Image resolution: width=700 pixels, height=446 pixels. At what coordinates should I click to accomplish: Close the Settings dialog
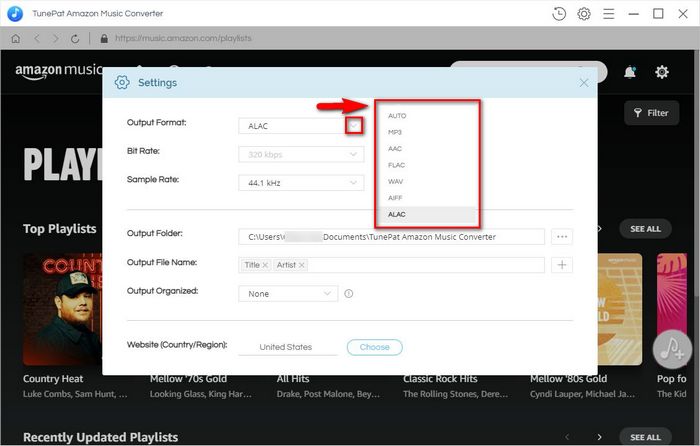[583, 83]
